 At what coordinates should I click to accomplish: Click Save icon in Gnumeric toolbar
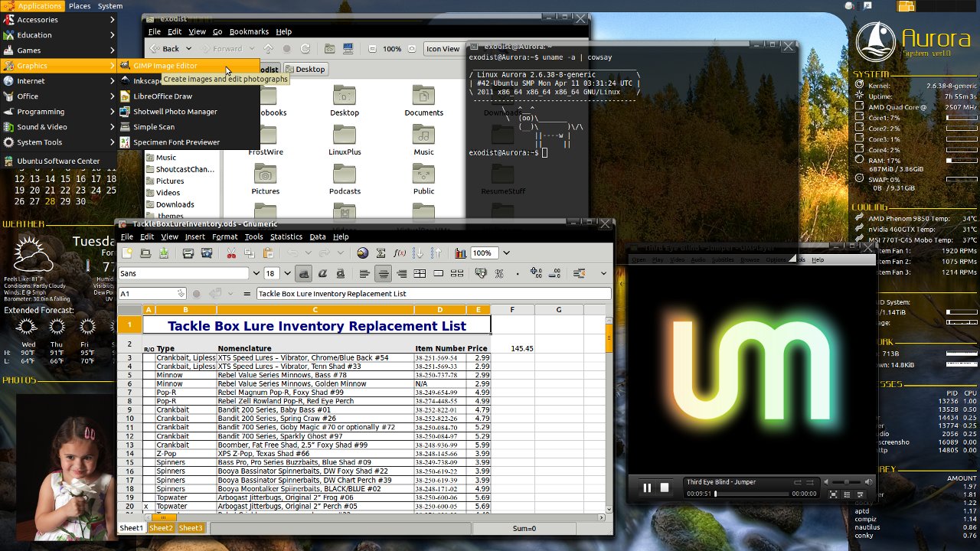(162, 253)
